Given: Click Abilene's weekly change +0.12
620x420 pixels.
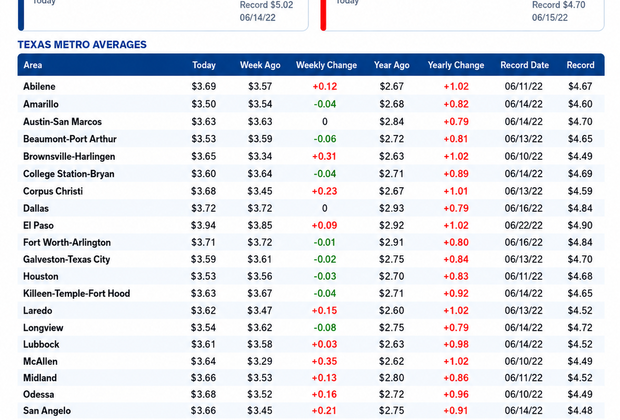Looking at the screenshot, I should [x=325, y=87].
